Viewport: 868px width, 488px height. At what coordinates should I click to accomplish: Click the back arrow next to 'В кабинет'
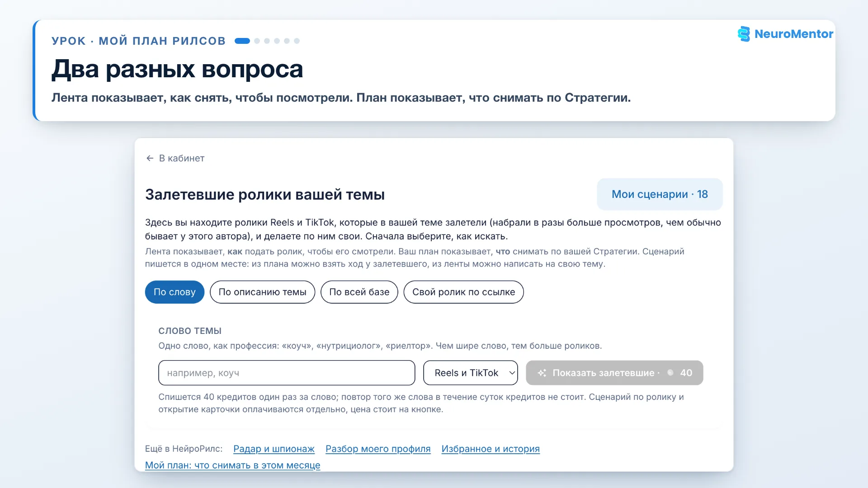[x=150, y=158]
